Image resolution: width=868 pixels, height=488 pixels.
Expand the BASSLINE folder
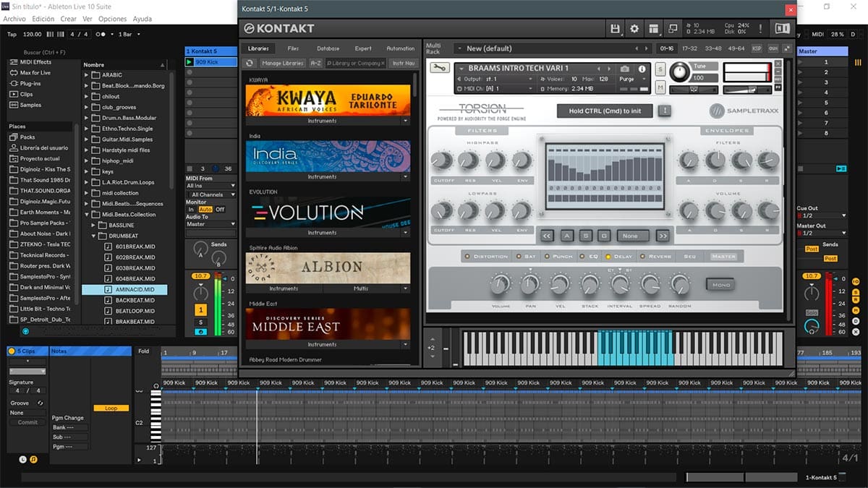click(x=94, y=225)
